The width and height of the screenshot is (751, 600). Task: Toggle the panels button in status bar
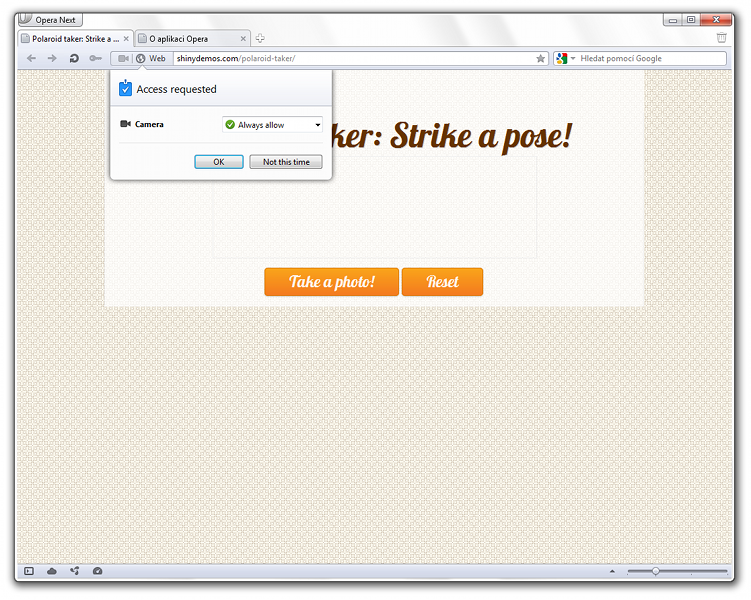pyautogui.click(x=29, y=571)
